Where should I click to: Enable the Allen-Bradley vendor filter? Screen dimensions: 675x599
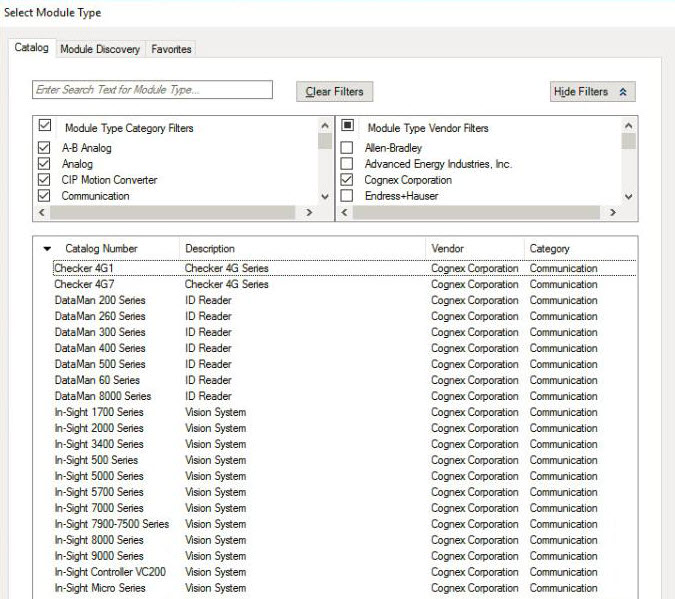[x=348, y=148]
